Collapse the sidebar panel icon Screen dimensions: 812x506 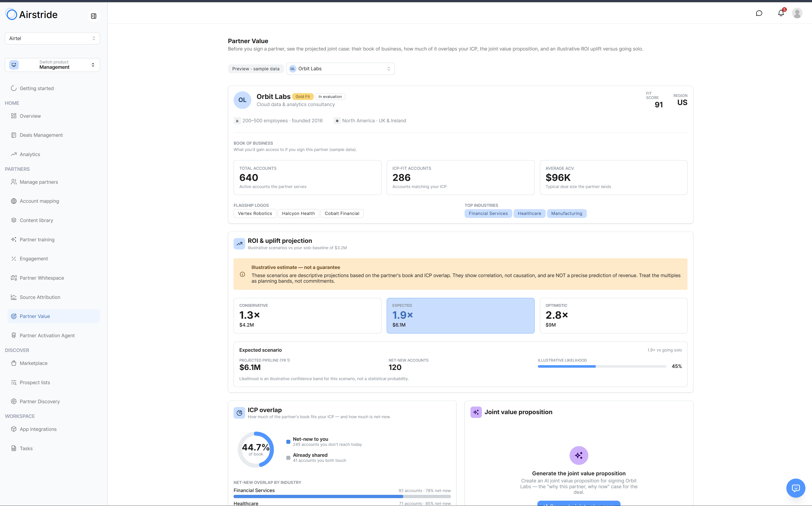click(x=94, y=16)
